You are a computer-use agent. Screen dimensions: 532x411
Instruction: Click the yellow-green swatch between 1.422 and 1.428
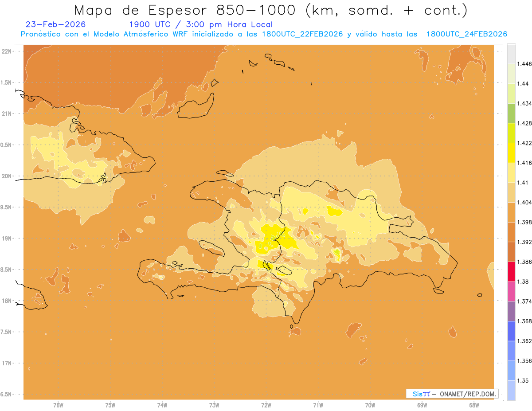(511, 133)
